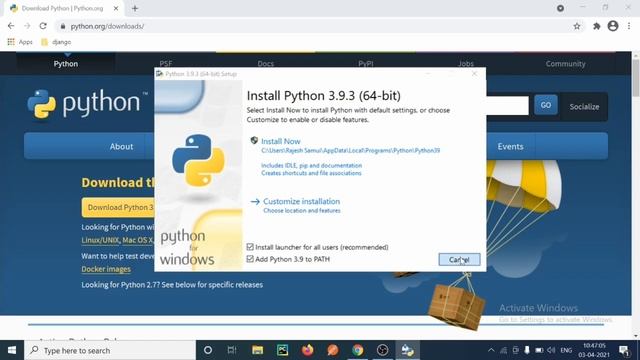Open taskbar clock and date

pyautogui.click(x=594, y=350)
